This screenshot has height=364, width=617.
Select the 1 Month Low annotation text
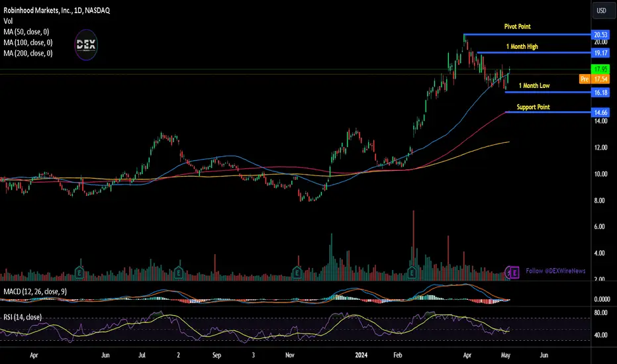(534, 85)
